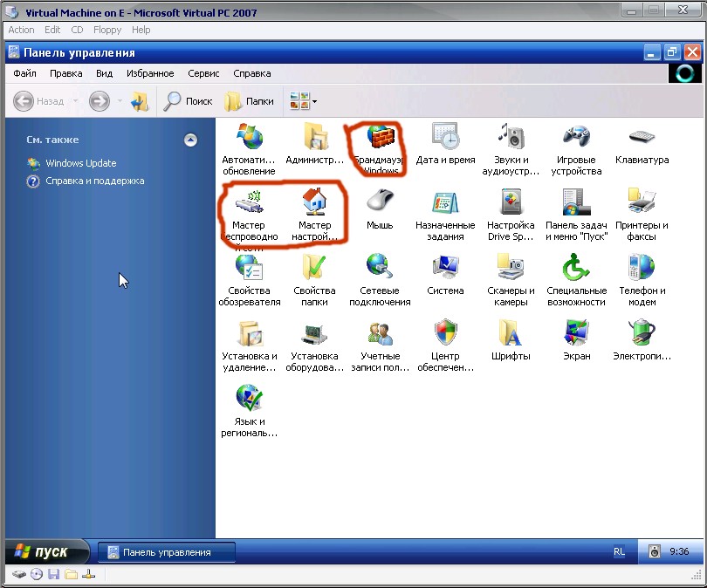The width and height of the screenshot is (707, 588).
Task: Click the RL language indicator in tray
Action: pyautogui.click(x=619, y=551)
